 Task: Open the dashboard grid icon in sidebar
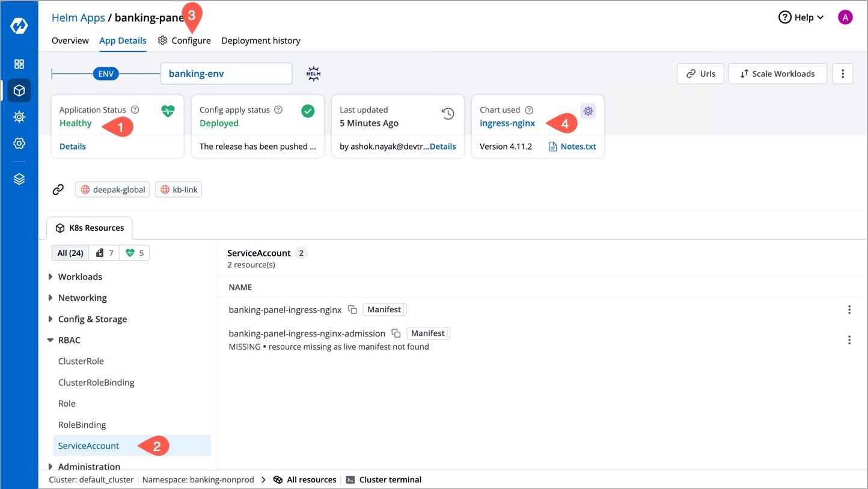click(19, 64)
